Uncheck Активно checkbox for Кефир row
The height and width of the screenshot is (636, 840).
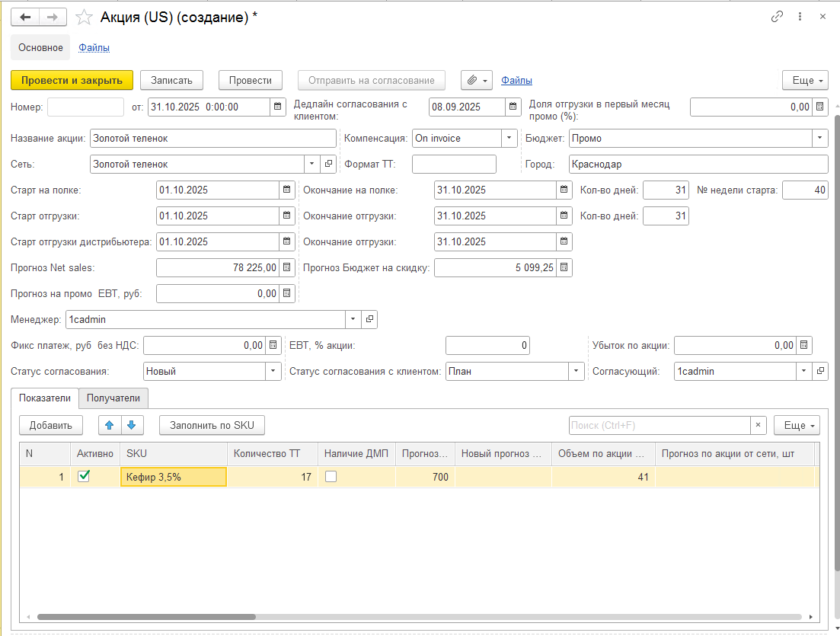[84, 476]
